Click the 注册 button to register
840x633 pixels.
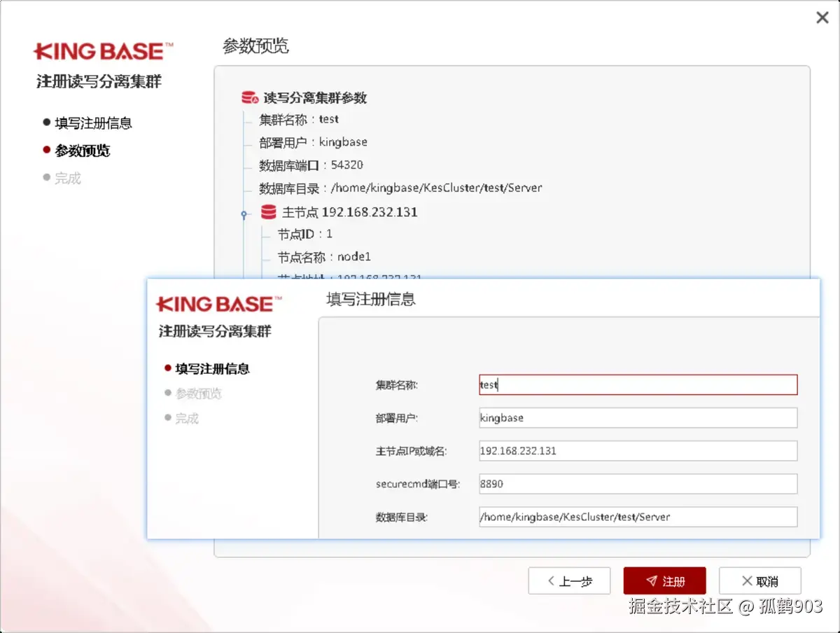[664, 581]
